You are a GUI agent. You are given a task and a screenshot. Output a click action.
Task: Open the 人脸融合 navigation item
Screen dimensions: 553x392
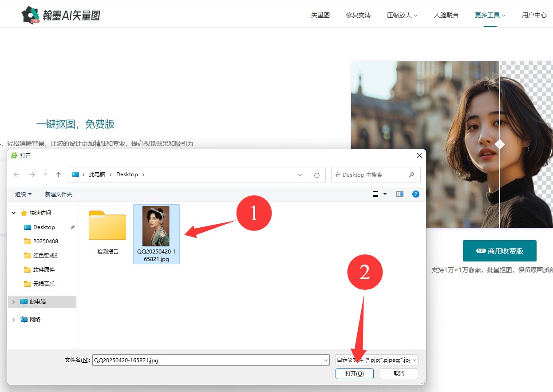pyautogui.click(x=446, y=15)
